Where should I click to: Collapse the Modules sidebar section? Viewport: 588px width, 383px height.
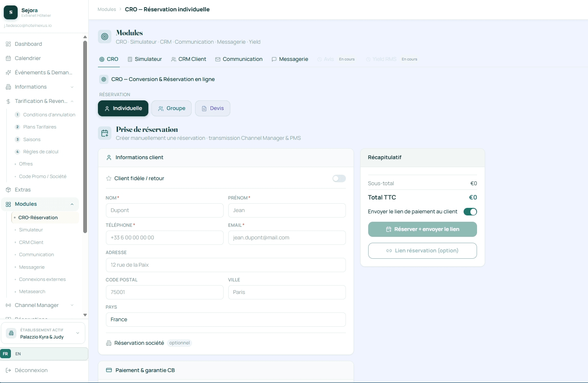pyautogui.click(x=72, y=205)
